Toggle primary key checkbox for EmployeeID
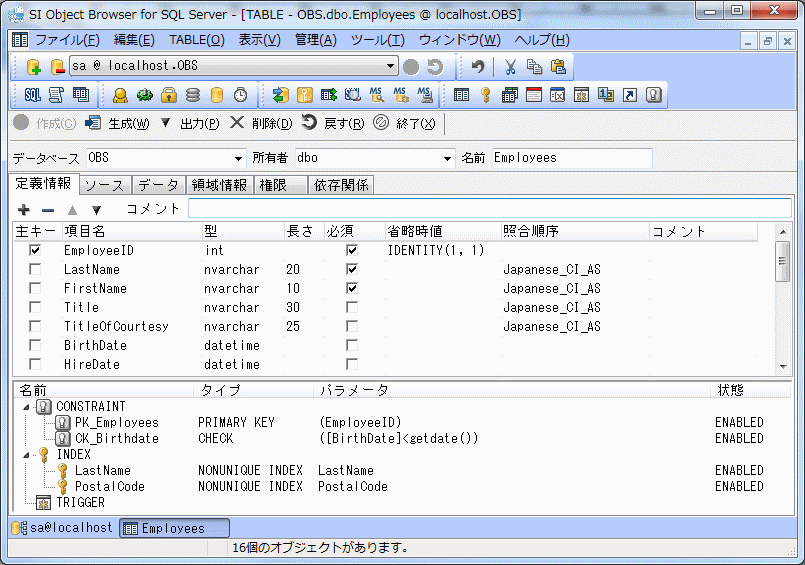This screenshot has height=565, width=805. coord(35,251)
